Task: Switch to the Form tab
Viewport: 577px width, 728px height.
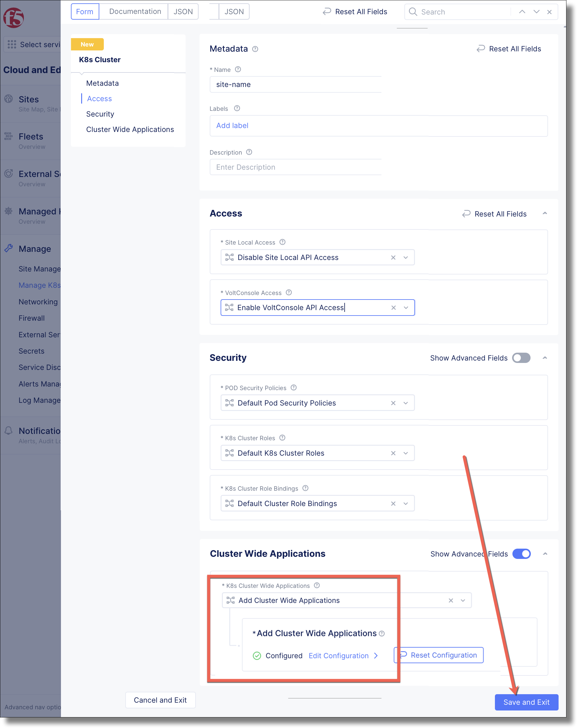Action: tap(85, 11)
